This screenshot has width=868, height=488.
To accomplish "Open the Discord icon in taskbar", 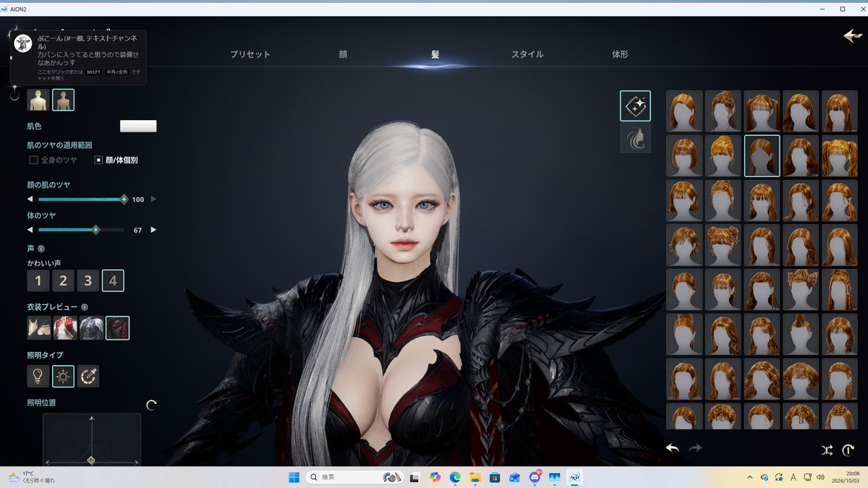I will 535,477.
